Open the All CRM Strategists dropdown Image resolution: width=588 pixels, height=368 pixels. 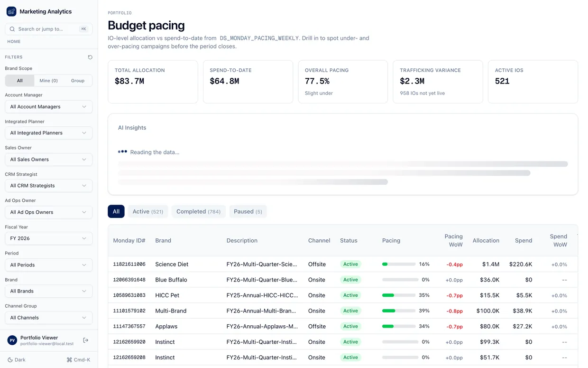coord(49,186)
